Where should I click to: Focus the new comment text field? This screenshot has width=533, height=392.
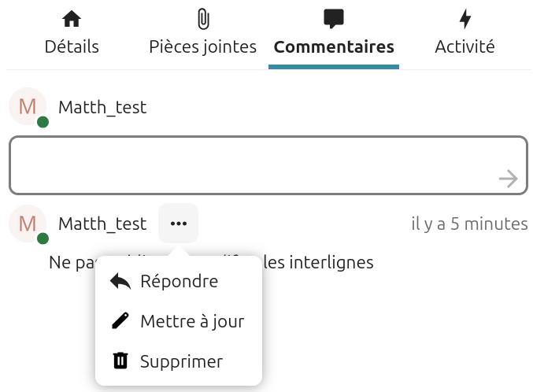252,165
